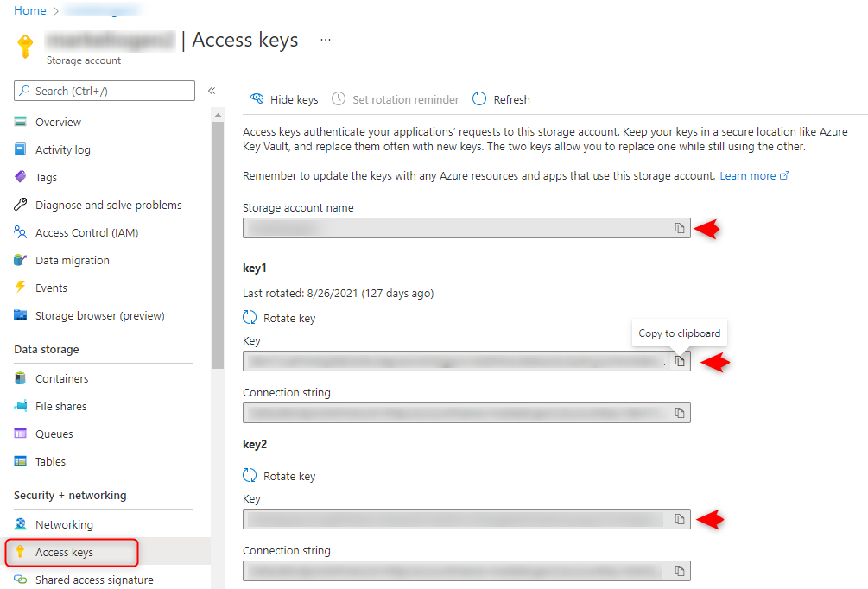
Task: Click the Rotate key icon under key1
Action: 250,318
